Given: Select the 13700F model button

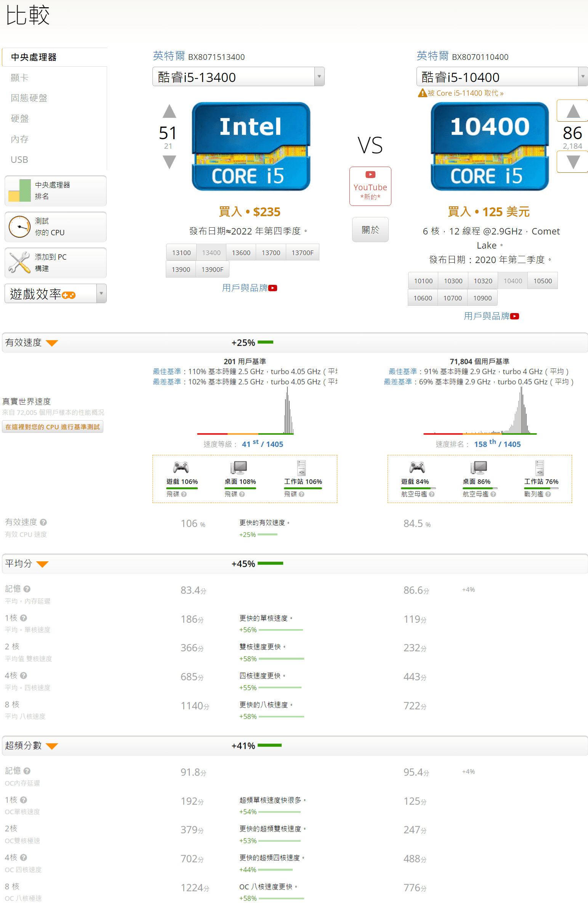Looking at the screenshot, I should 303,252.
